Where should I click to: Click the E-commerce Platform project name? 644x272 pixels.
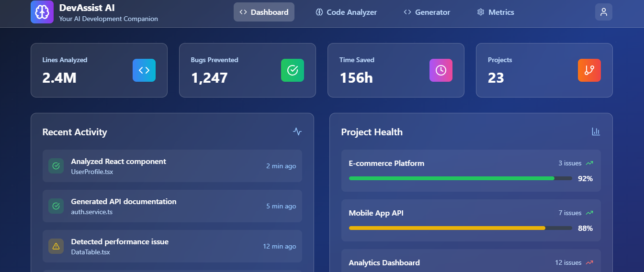pos(386,163)
